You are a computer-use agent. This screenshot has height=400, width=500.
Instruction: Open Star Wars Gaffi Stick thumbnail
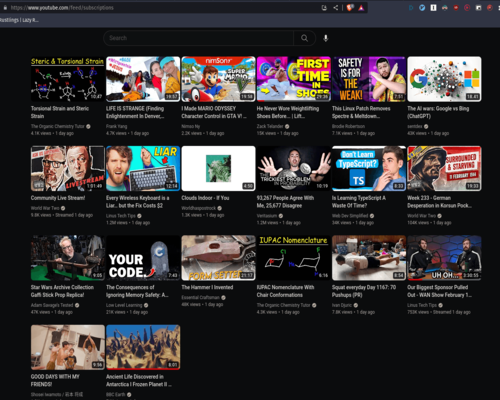pyautogui.click(x=68, y=258)
